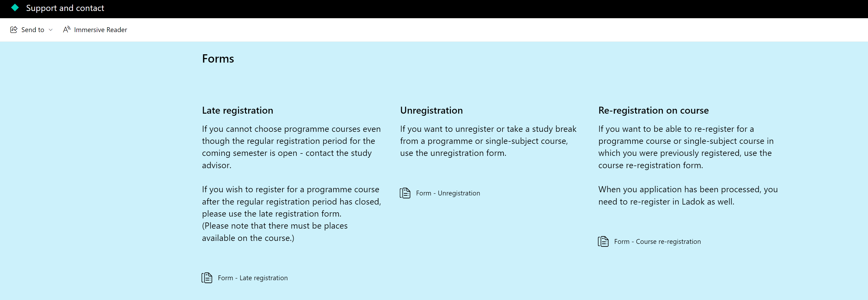The width and height of the screenshot is (868, 300).
Task: Open the Form - Unregistration link
Action: pyautogui.click(x=448, y=193)
